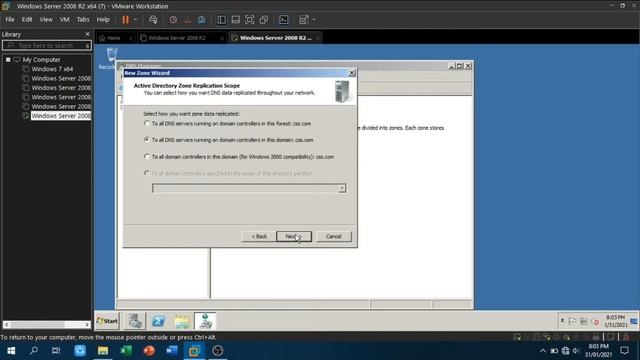Open the View menu in VMware
Screen dimensions: 640x360
click(x=46, y=20)
